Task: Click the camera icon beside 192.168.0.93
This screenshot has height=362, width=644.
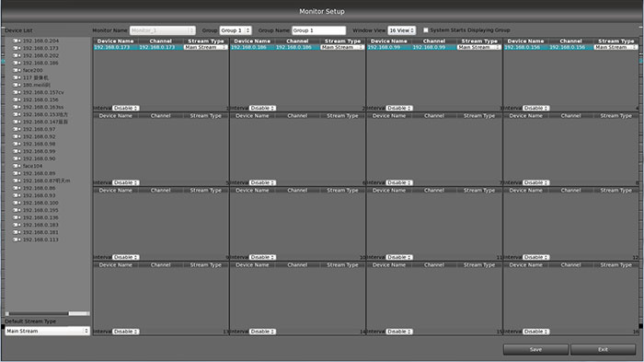Action: [x=17, y=195]
